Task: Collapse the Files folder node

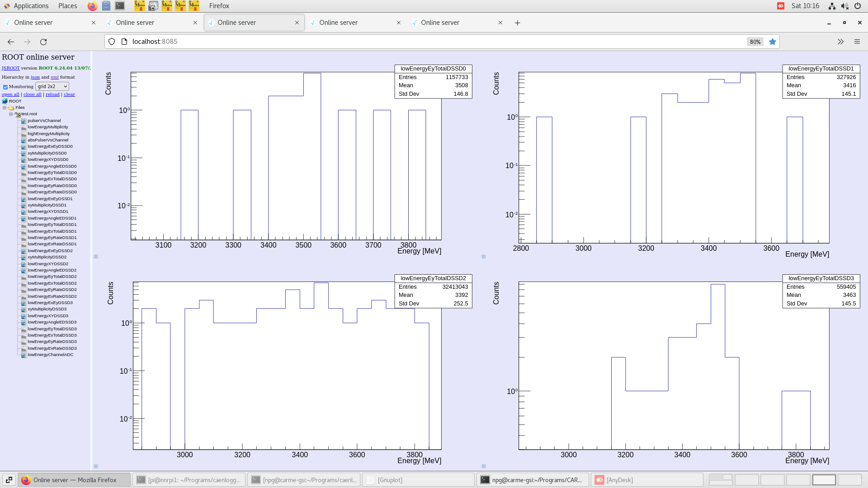Action: [x=5, y=108]
